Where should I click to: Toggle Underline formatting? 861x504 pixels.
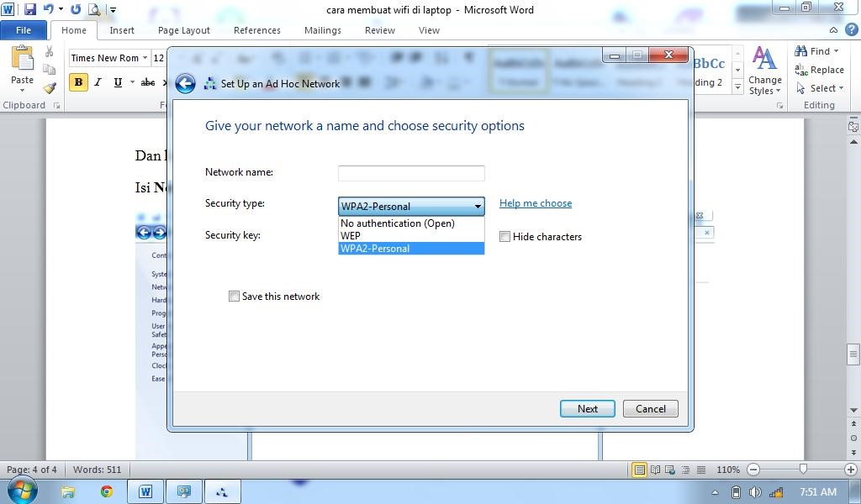coord(118,82)
